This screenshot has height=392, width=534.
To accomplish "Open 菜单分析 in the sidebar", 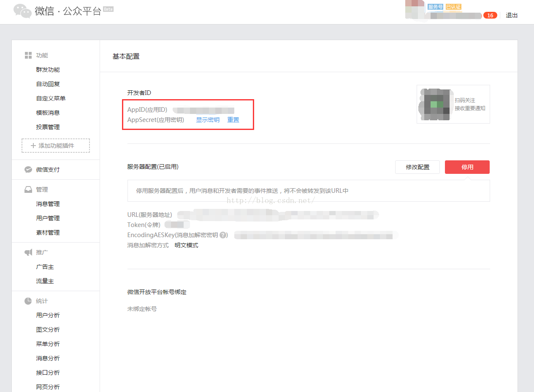I will point(48,344).
